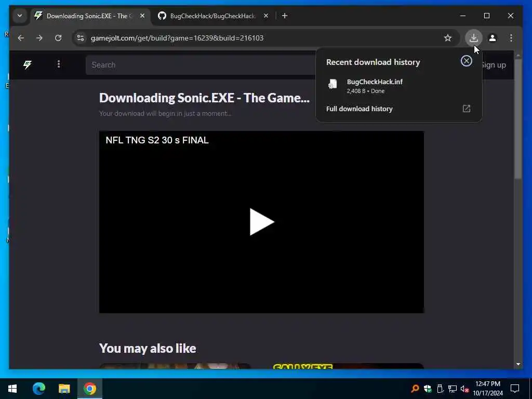The width and height of the screenshot is (532, 399).
Task: Click the Game Jolt lightning logo
Action: 28,64
